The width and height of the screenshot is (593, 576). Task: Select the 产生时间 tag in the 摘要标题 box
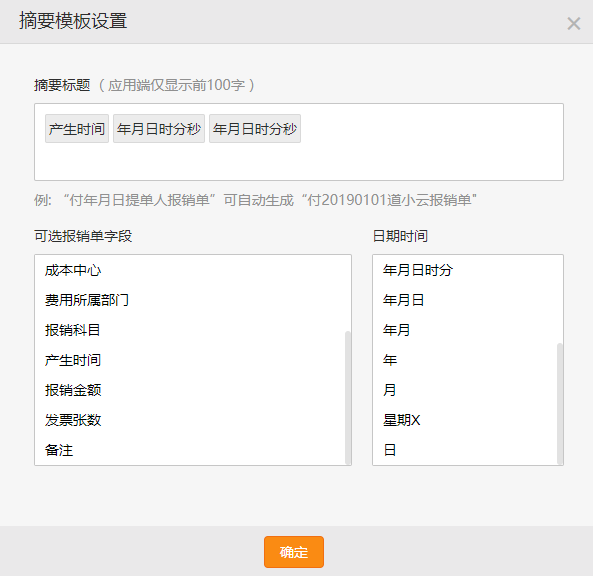click(x=77, y=129)
